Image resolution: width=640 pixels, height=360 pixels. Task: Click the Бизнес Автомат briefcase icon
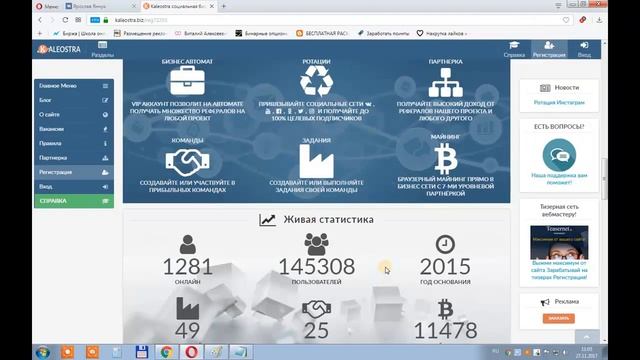187,81
